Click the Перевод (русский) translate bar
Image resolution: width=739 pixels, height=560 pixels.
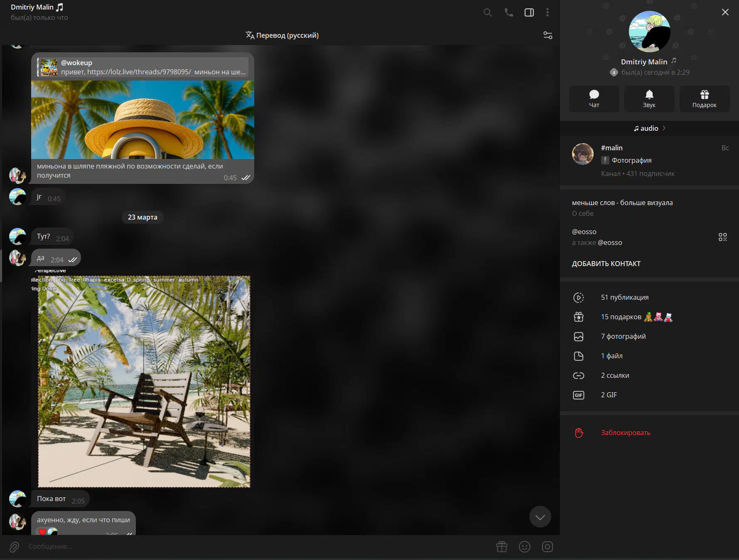point(282,35)
